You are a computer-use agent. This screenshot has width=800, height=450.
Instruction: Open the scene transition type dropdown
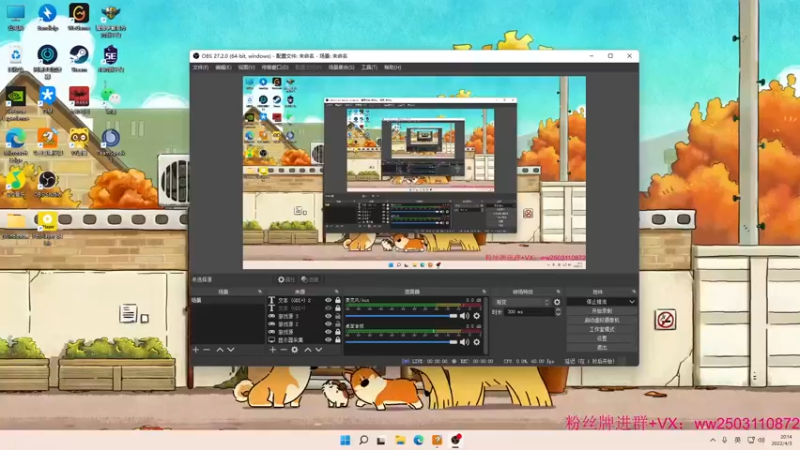pyautogui.click(x=522, y=302)
